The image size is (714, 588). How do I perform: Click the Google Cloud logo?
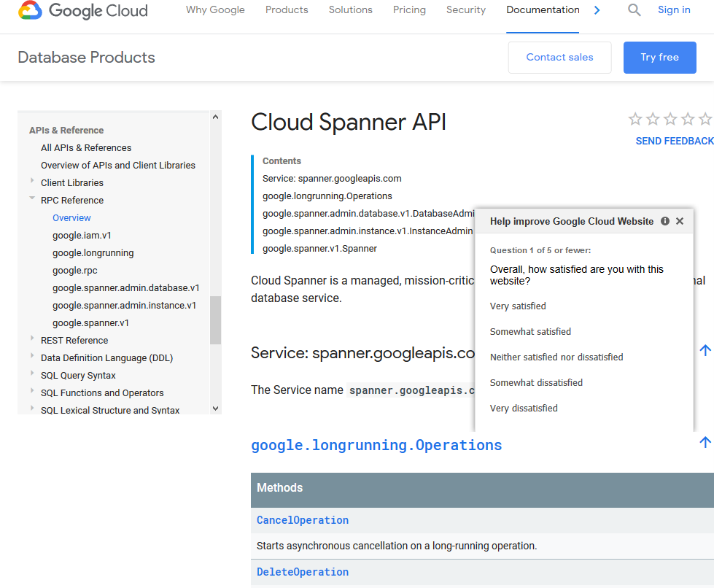(83, 10)
